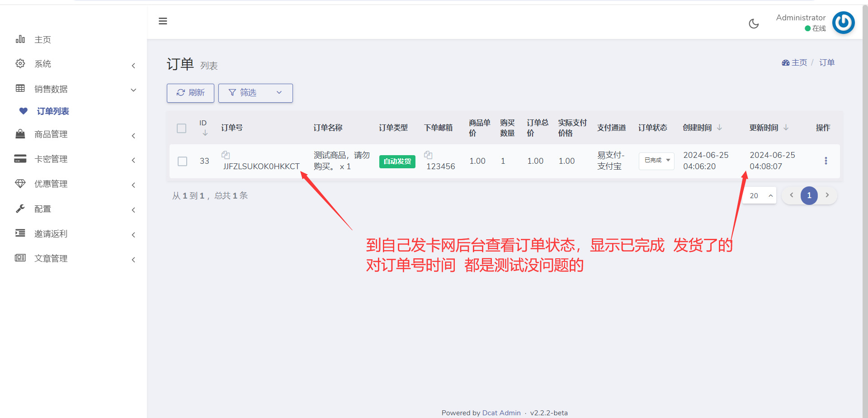This screenshot has height=418, width=868.
Task: Copy order number JJFZLSUKOK0HKKCT via copy icon
Action: click(x=226, y=155)
